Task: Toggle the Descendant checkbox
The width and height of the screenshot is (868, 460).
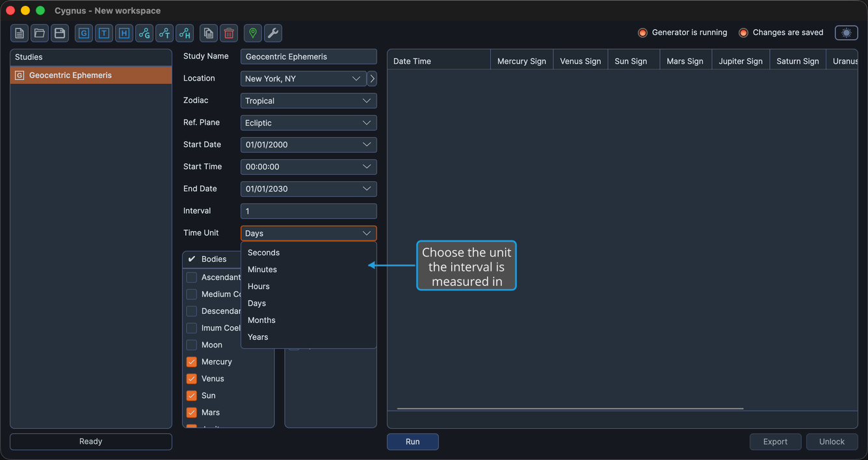Action: [192, 311]
